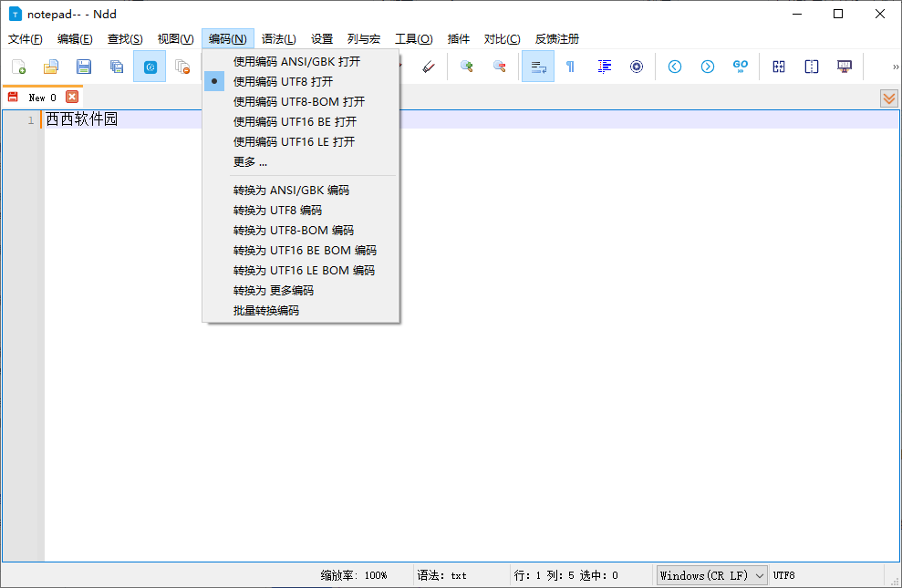
Task: Click line number 1 in the gutter
Action: (x=31, y=120)
